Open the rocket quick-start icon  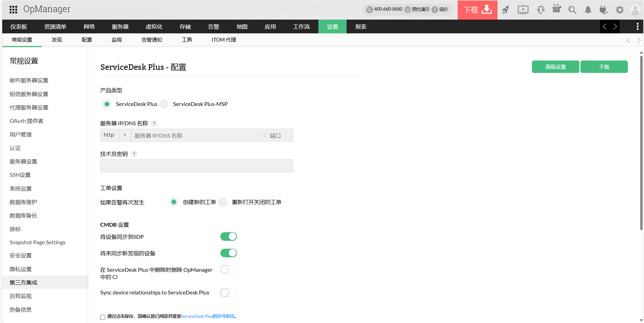(x=505, y=10)
